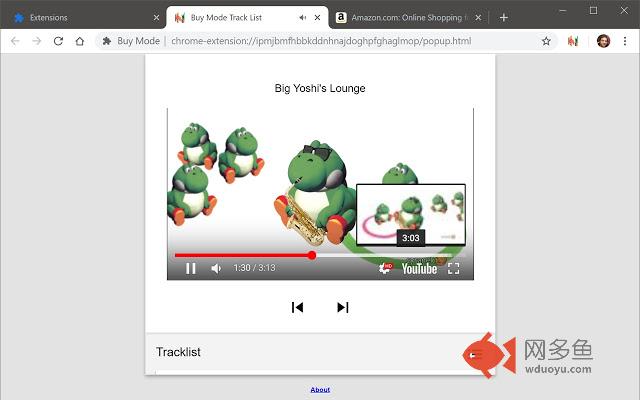Close the browser window
This screenshot has width=640, height=400.
pyautogui.click(x=624, y=11)
